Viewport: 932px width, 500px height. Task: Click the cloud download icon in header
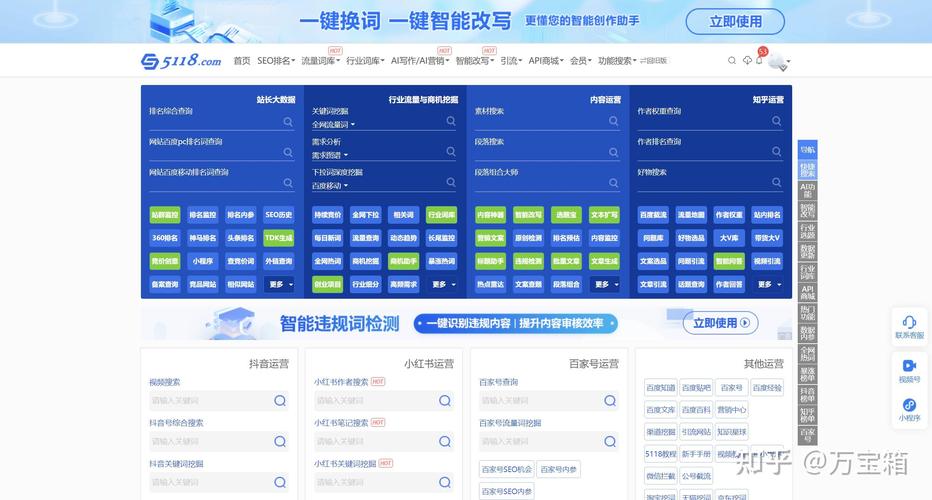click(x=747, y=61)
